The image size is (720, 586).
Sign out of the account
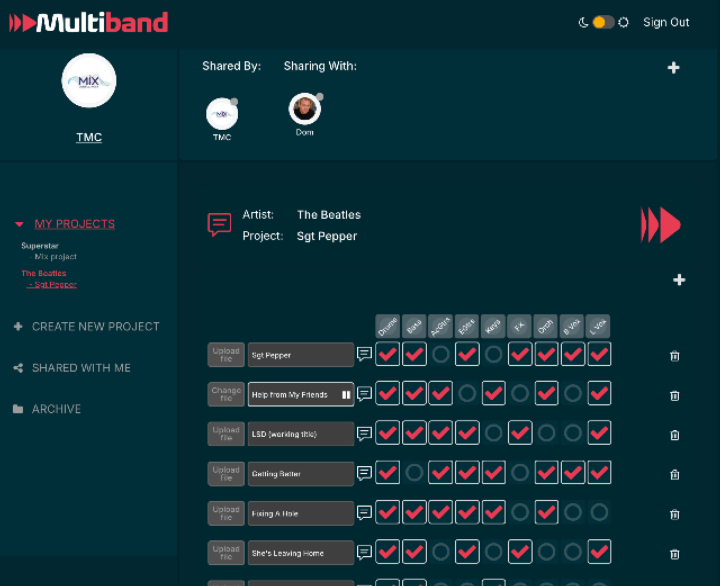666,22
